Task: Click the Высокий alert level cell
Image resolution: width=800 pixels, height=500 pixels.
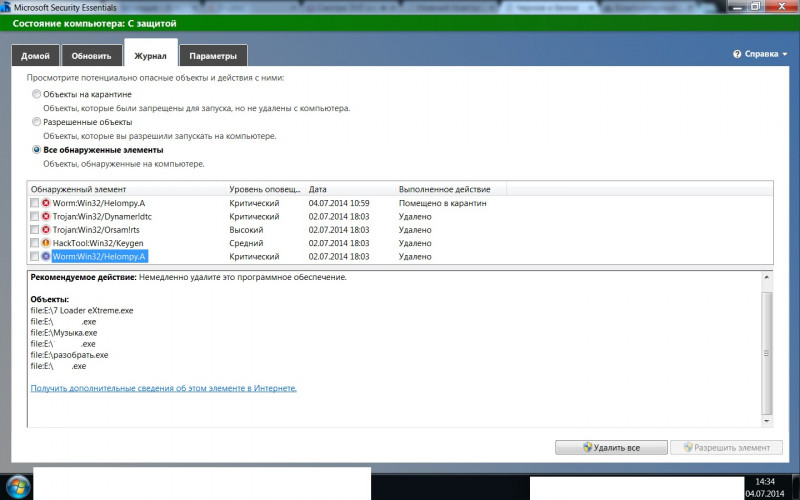Action: tap(246, 230)
